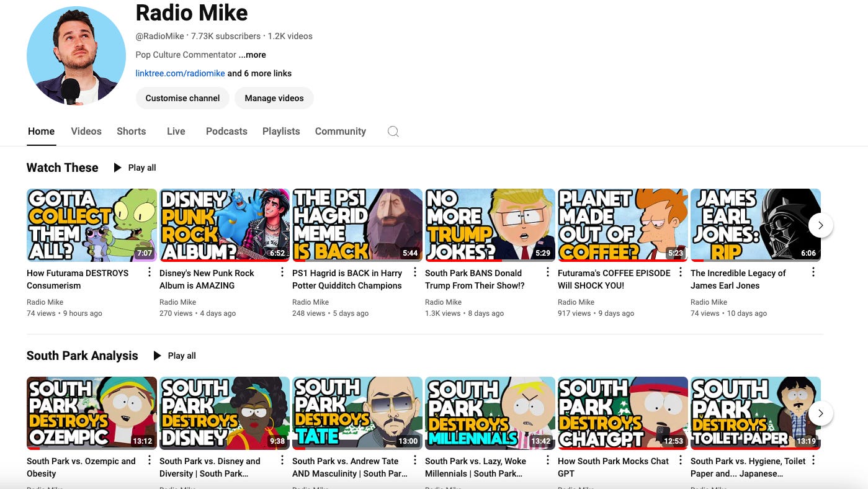Open DISNEY PUNK ROCK ALBUM thumbnail
The height and width of the screenshot is (489, 868).
pos(225,225)
